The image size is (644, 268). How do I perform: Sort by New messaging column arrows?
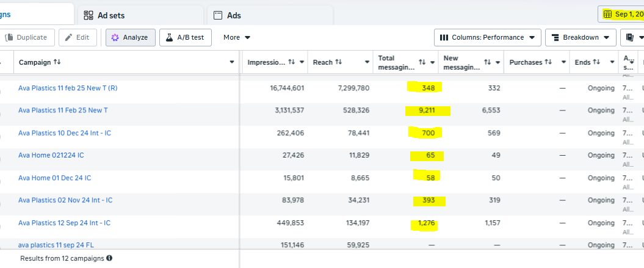488,62
